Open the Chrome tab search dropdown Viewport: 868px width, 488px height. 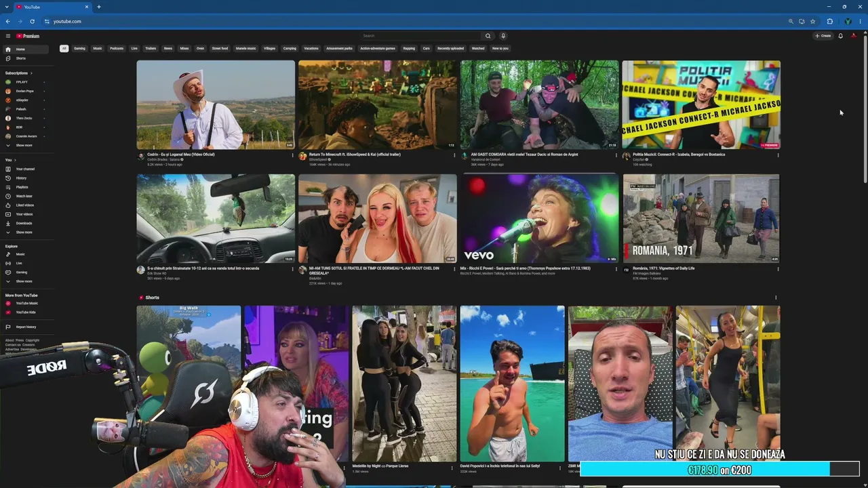pos(7,7)
